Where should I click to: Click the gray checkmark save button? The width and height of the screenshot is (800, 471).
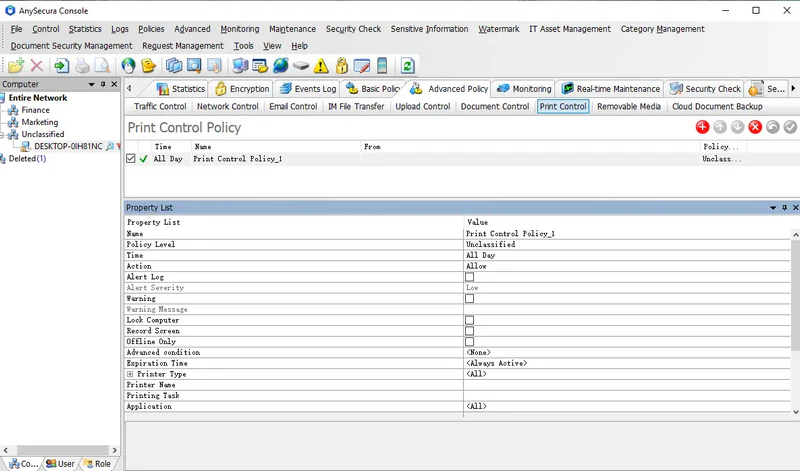[790, 127]
